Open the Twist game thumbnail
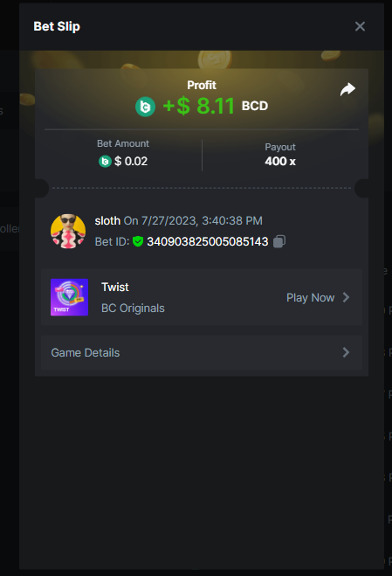The width and height of the screenshot is (392, 576). (69, 297)
